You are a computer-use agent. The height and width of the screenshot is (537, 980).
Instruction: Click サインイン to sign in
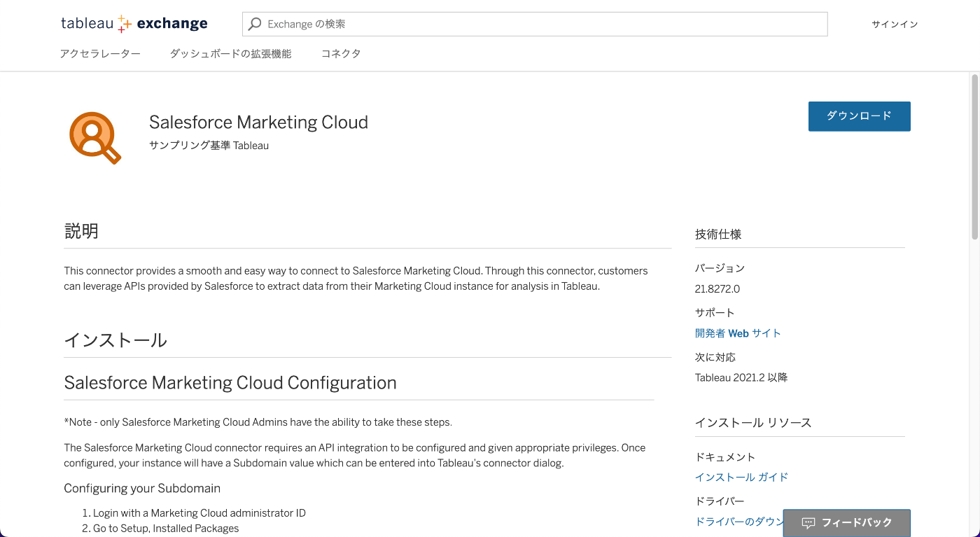point(895,24)
